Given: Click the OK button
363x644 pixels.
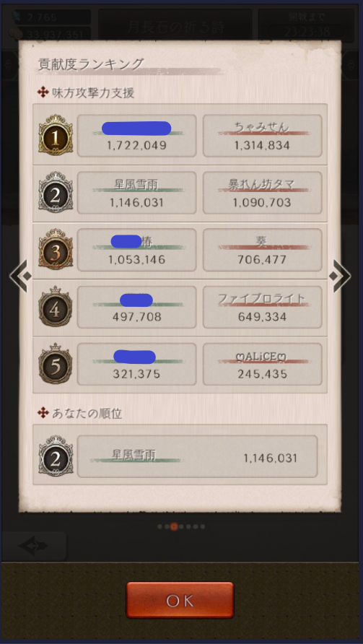Looking at the screenshot, I should pyautogui.click(x=180, y=600).
